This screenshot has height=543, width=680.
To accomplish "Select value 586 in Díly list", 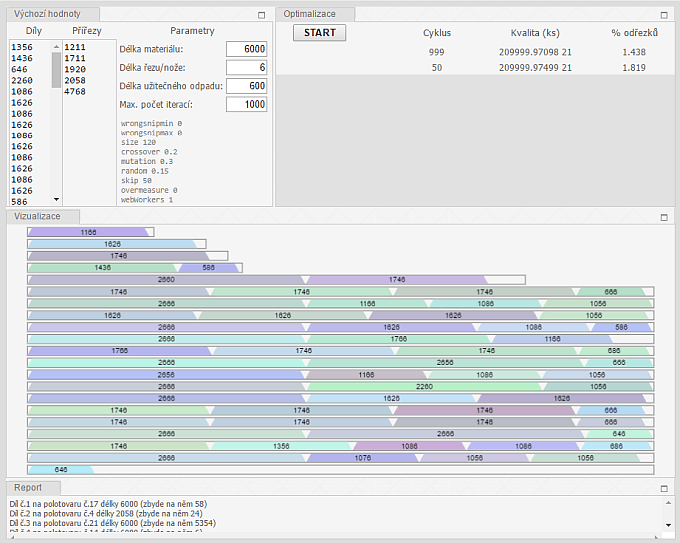I will 20,202.
